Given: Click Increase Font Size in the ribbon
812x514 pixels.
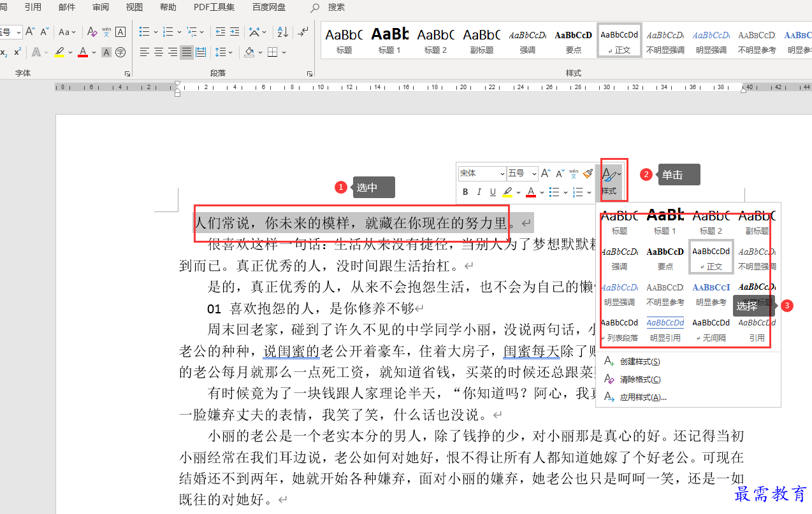Looking at the screenshot, I should [x=30, y=32].
